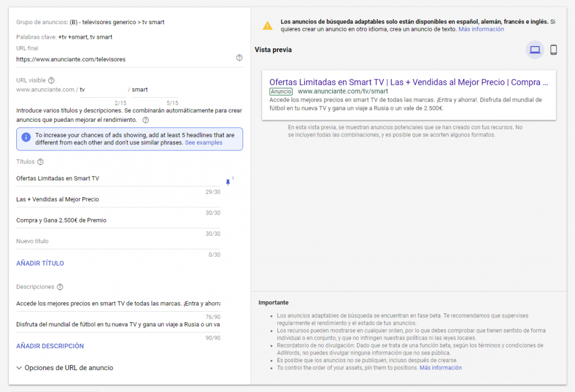575x392 pixels.
Task: Click the Nuevo título empty field
Action: (118, 241)
